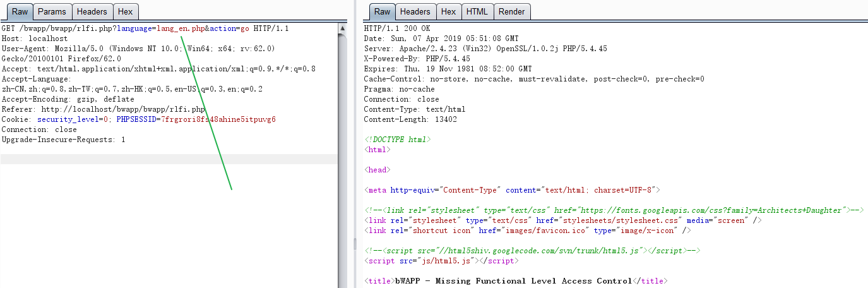Click the User-Agent header line
This screenshot has width=868, height=288.
[138, 49]
